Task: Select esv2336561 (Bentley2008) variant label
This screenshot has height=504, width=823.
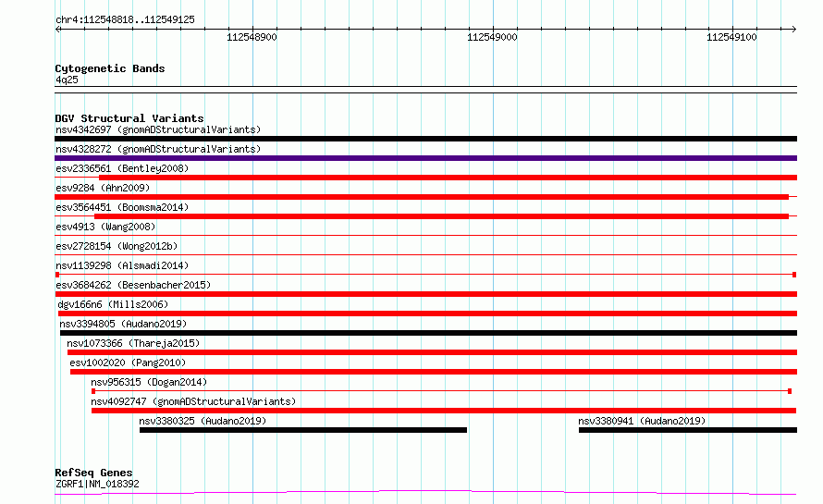Action: pyautogui.click(x=122, y=168)
